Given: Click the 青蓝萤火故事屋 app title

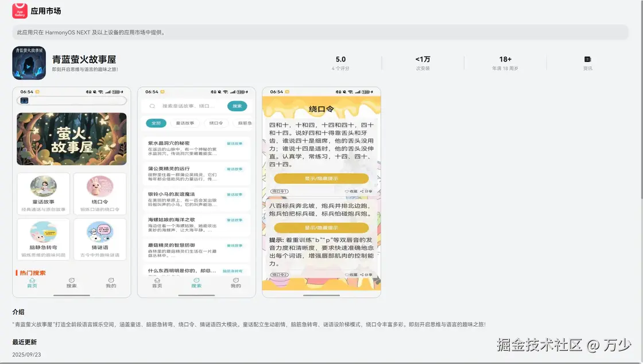Looking at the screenshot, I should tap(84, 60).
